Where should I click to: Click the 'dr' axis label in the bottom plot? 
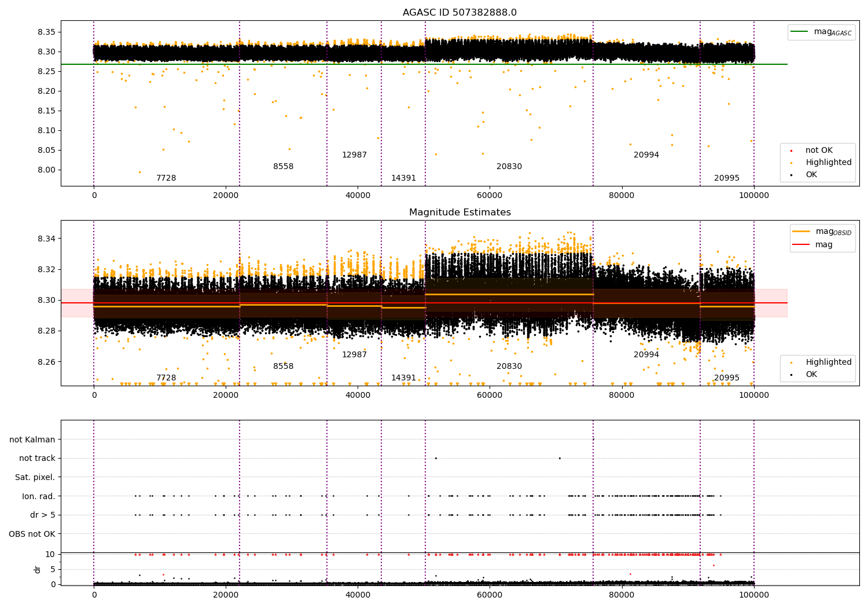pyautogui.click(x=38, y=569)
